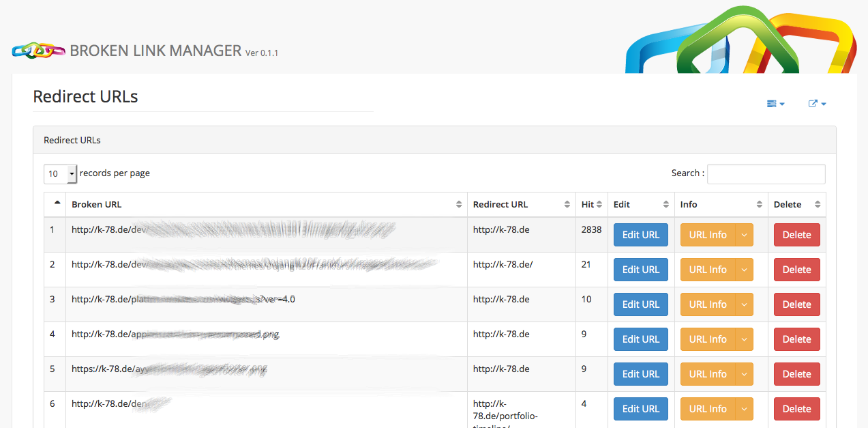Image resolution: width=868 pixels, height=428 pixels.
Task: Expand URL Info caret for row 1
Action: (744, 235)
